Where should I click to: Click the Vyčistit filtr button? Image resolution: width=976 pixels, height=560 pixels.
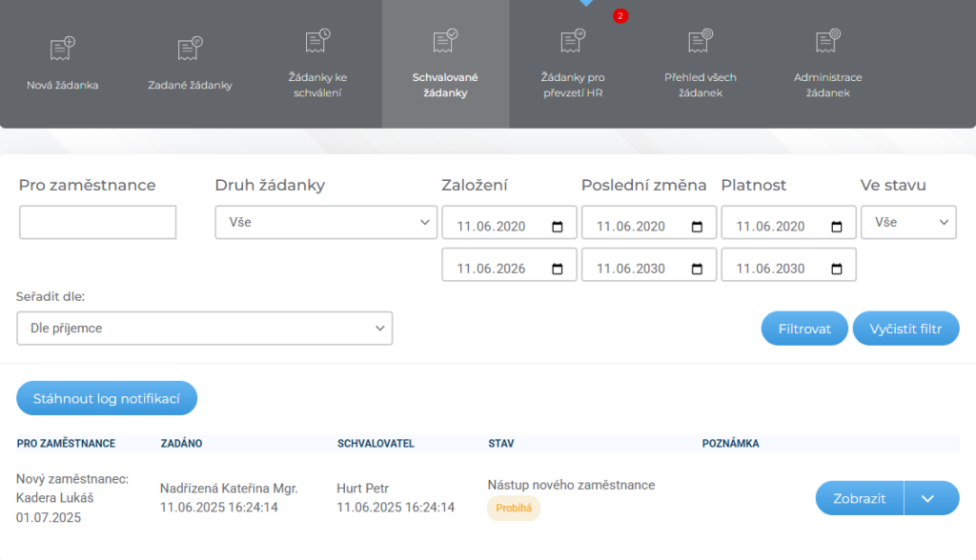coord(905,329)
